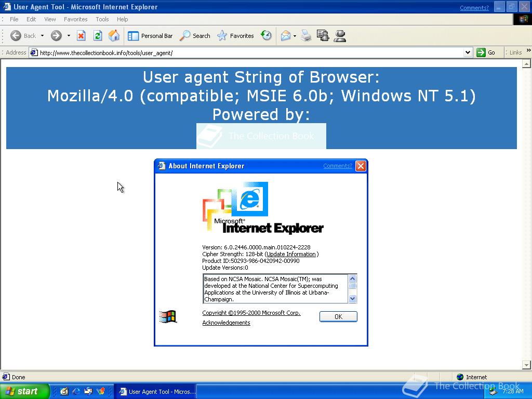This screenshot has height=399, width=532.
Task: Go to Home page icon
Action: click(114, 36)
